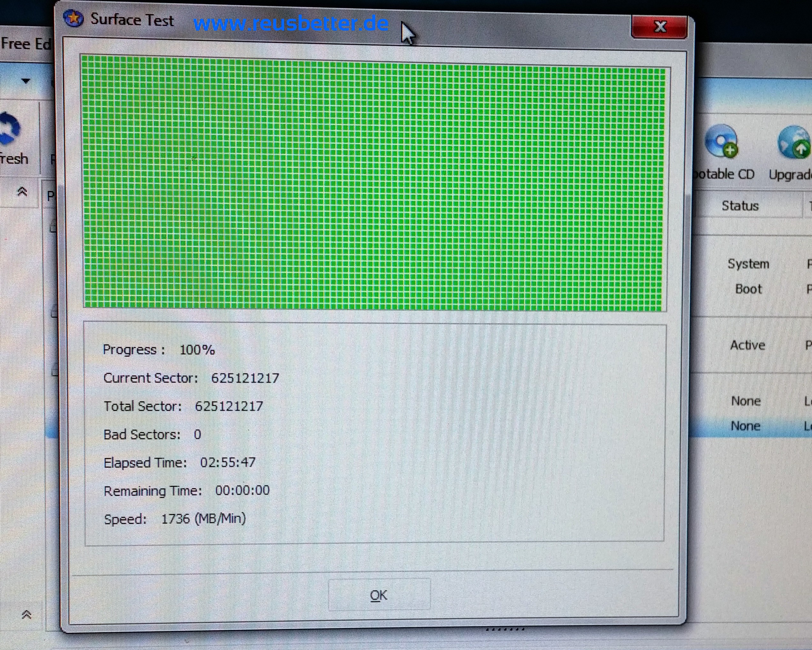Select the highlighted None status row
Screen dimensions: 812x650
(745, 426)
